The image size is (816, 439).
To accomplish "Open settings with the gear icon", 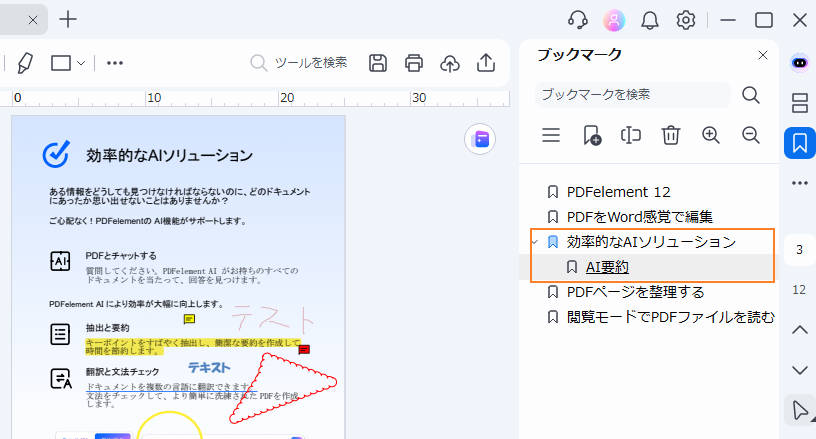I will pos(686,20).
